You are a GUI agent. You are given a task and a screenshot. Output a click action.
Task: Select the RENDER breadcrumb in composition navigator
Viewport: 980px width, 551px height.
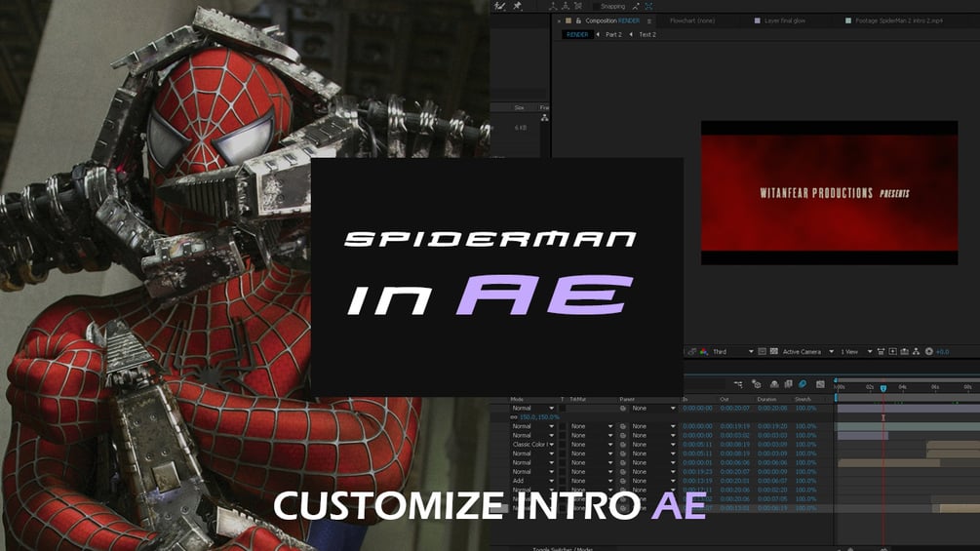(x=577, y=35)
